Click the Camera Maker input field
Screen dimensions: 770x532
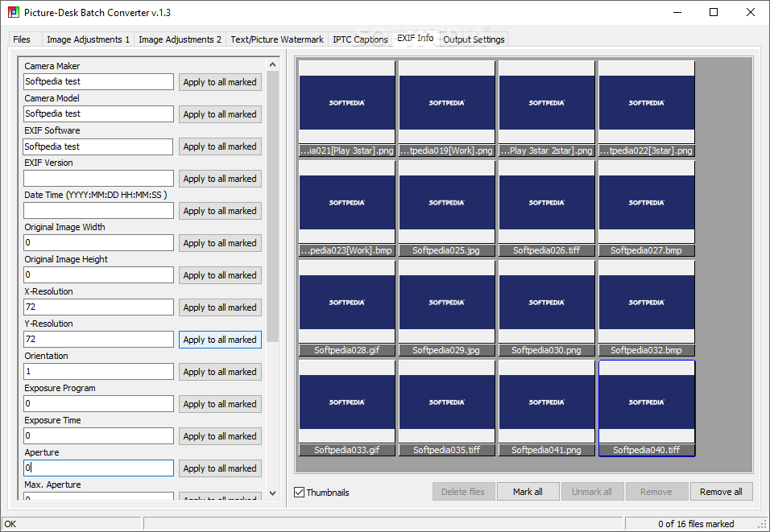click(x=98, y=81)
